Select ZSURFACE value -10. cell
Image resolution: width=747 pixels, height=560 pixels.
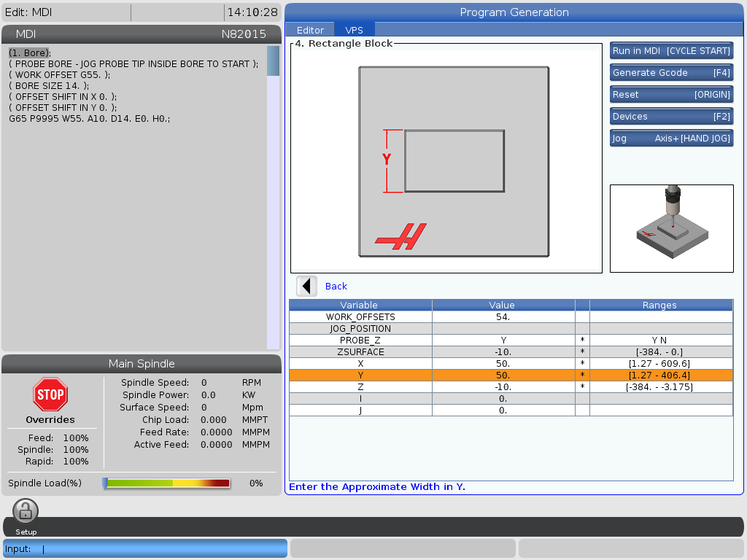503,352
